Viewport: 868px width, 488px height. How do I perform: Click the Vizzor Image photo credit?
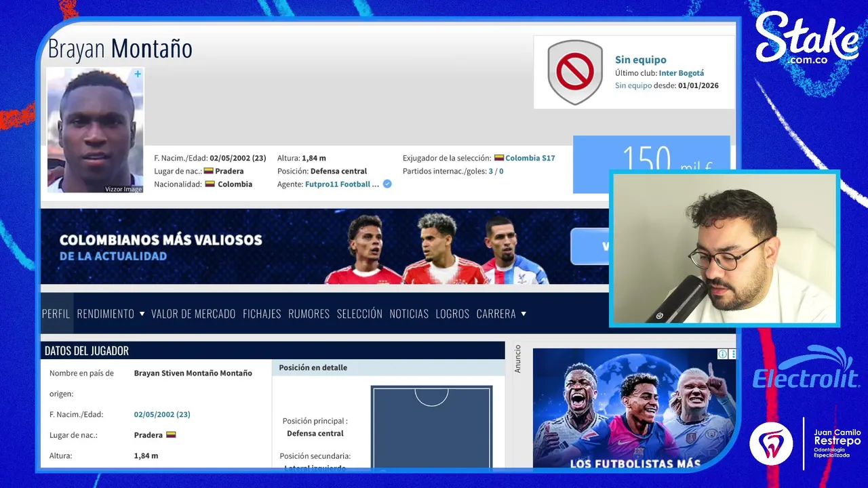click(123, 189)
